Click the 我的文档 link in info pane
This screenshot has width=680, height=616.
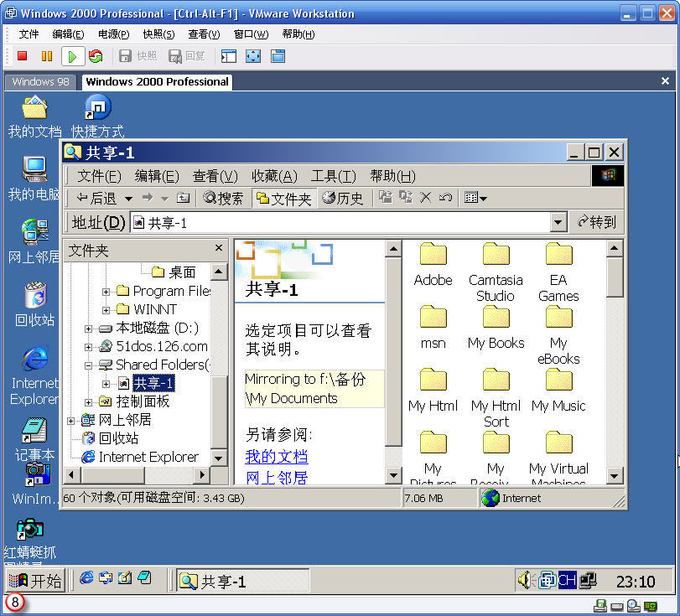click(x=276, y=457)
